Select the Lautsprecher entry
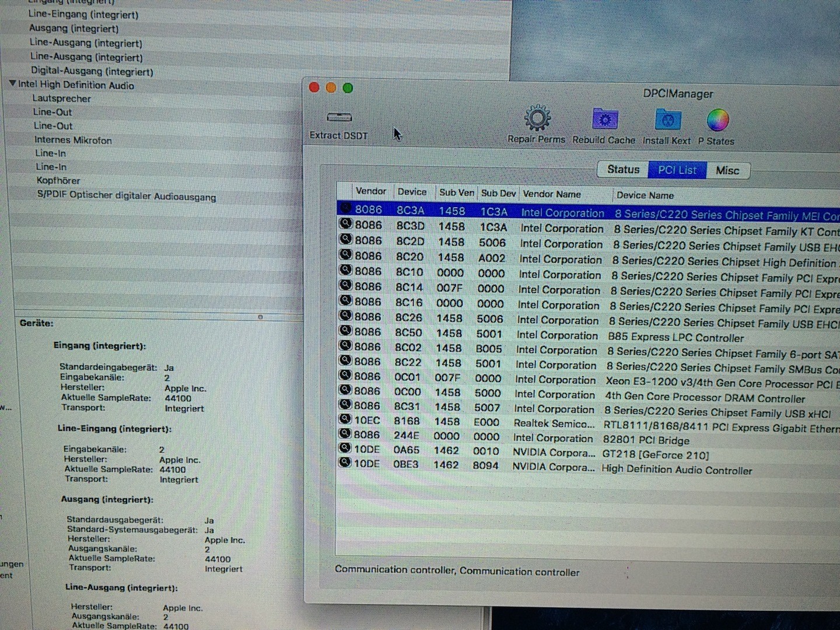Screen dimensions: 840x630 point(62,98)
